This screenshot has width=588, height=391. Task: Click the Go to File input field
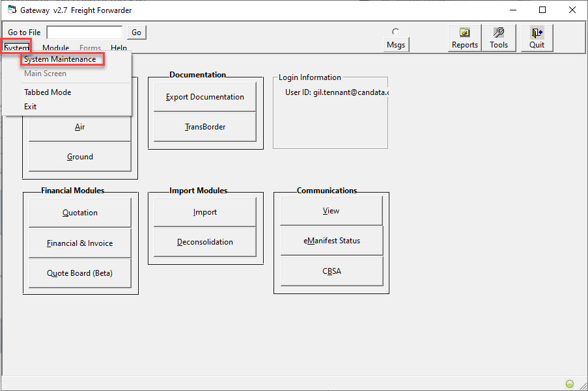coord(85,33)
